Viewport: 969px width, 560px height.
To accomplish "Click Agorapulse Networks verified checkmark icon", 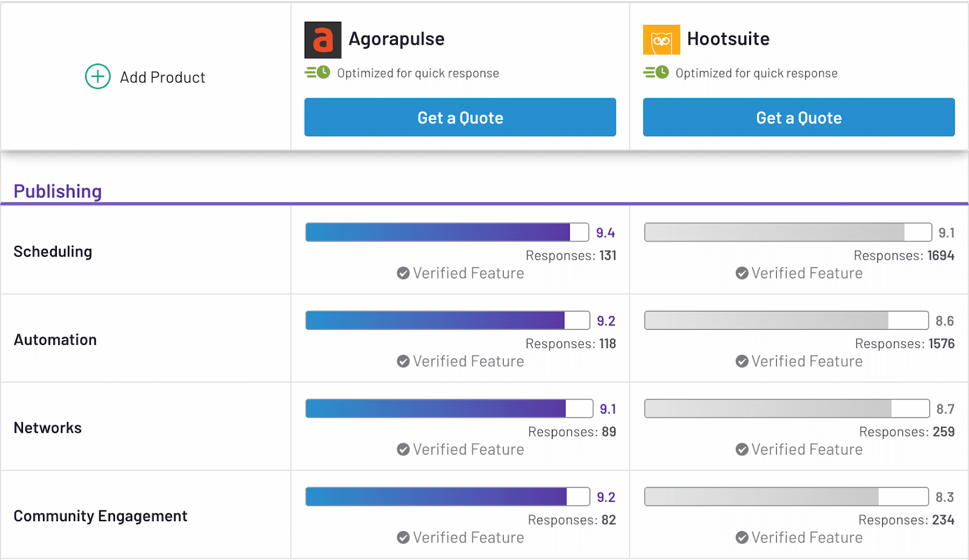I will [403, 449].
